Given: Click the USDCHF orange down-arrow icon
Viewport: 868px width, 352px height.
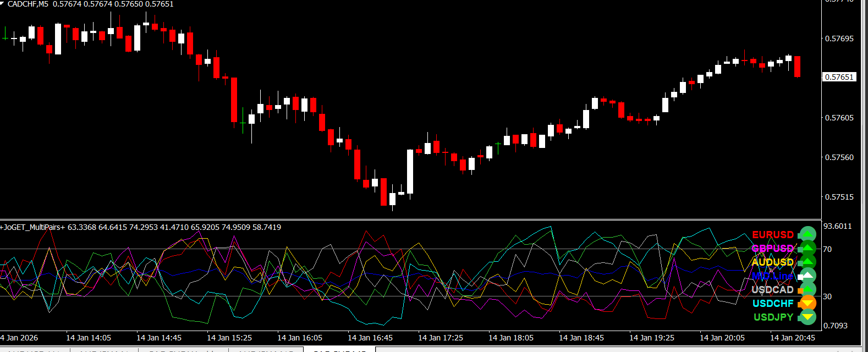Looking at the screenshot, I should [x=807, y=303].
